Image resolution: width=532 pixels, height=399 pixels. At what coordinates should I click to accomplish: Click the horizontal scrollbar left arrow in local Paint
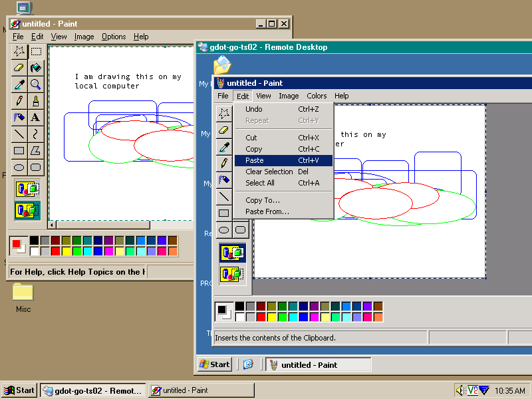click(53, 225)
